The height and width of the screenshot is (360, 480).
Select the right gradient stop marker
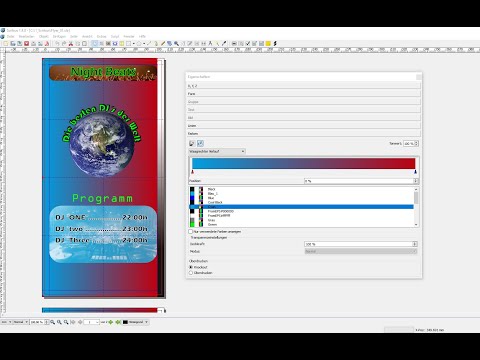(415, 172)
